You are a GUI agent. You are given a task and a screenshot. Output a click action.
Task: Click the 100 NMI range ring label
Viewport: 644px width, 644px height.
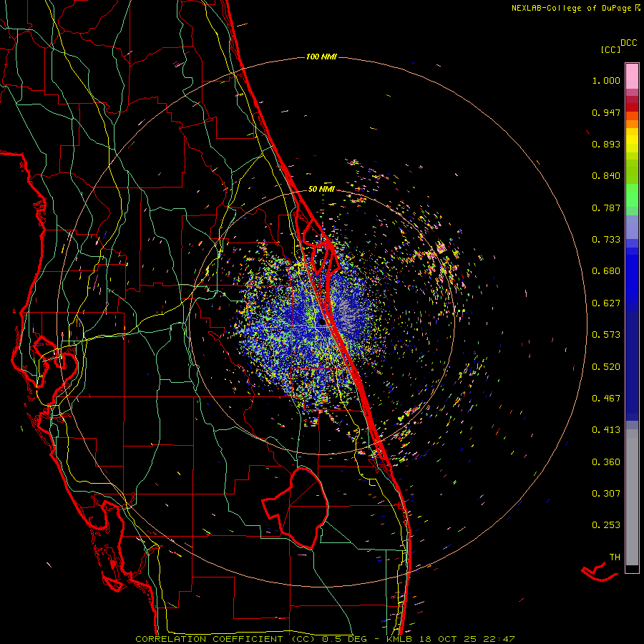(x=321, y=57)
